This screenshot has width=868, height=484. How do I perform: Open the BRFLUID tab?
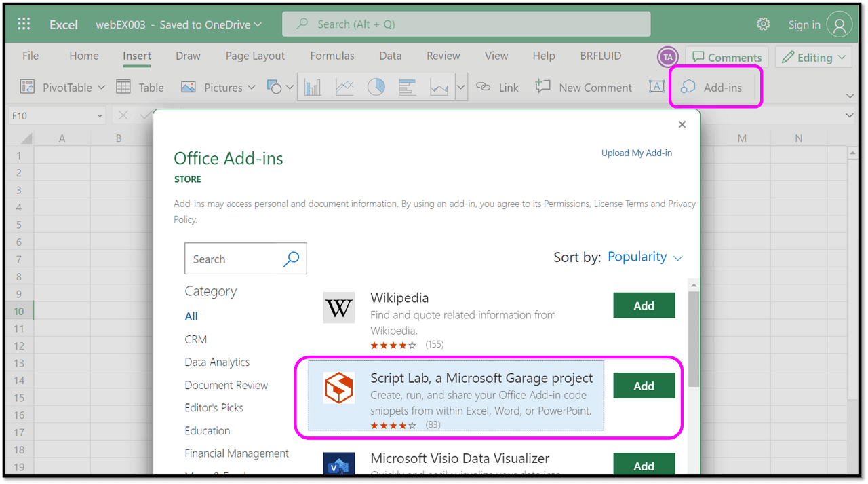pyautogui.click(x=601, y=56)
